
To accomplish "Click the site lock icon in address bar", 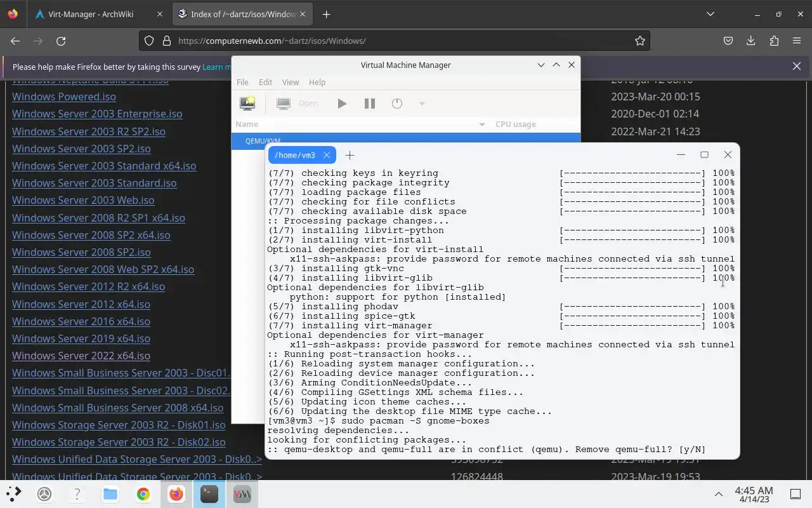I will (x=167, y=41).
